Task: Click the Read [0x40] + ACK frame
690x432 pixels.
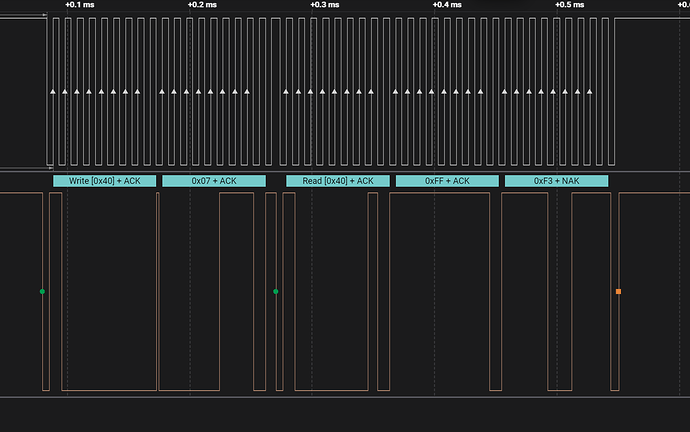Action: coord(337,181)
